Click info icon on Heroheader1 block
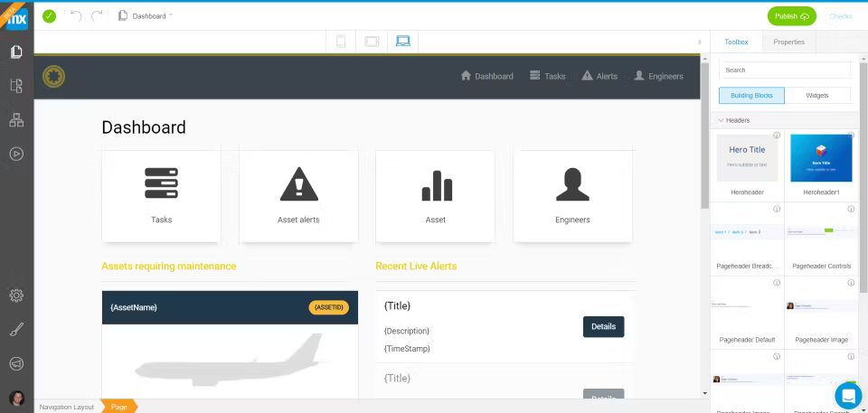Viewport: 868px width, 413px height. (x=851, y=135)
